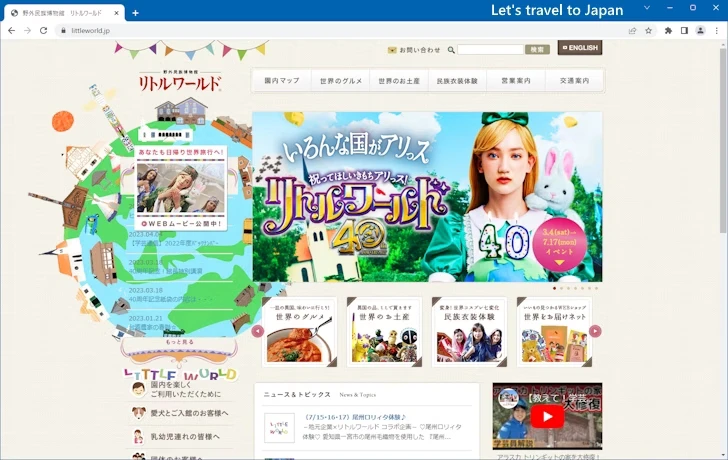Open the 世界のお土産 menu item
Viewport: 728px width, 460px height.
coord(399,81)
